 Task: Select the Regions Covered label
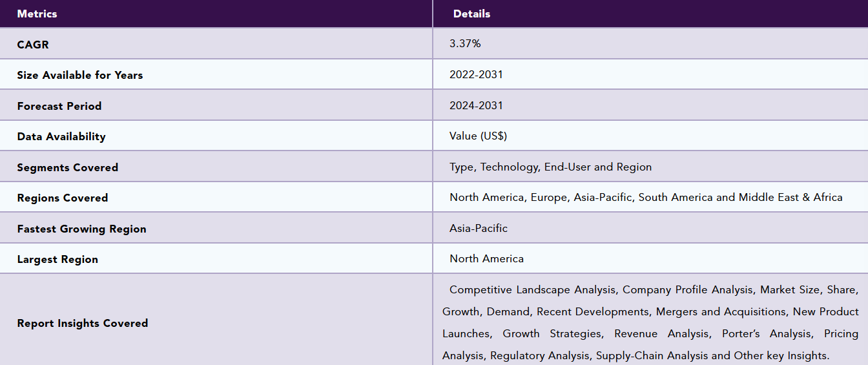[x=63, y=198]
